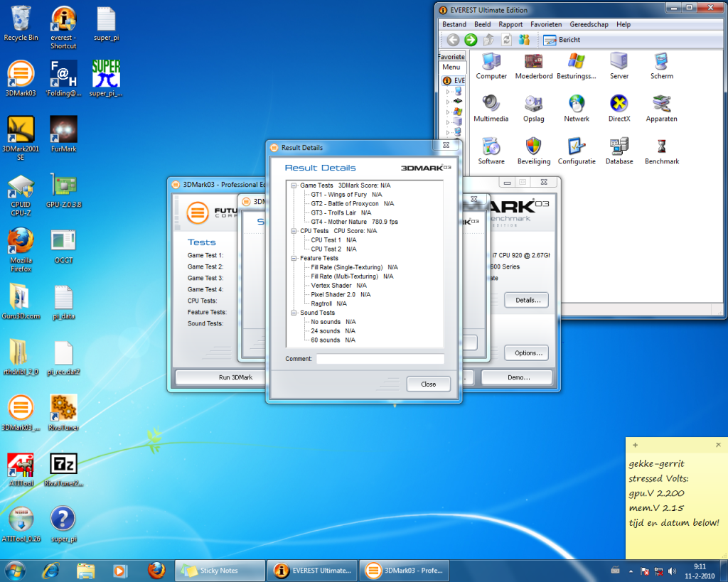Click the Bericht report toolbar button
The image size is (728, 582).
click(x=562, y=40)
